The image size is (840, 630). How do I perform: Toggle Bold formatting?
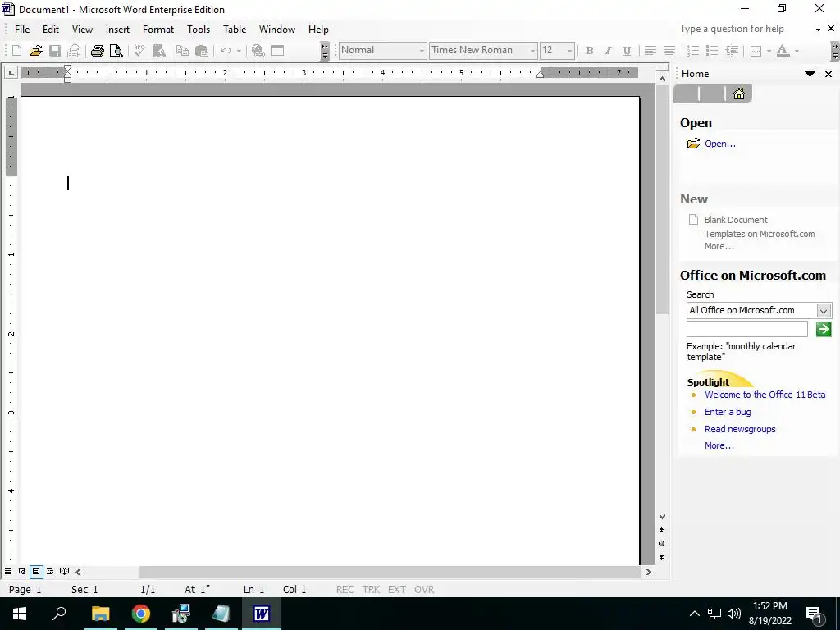(x=589, y=51)
